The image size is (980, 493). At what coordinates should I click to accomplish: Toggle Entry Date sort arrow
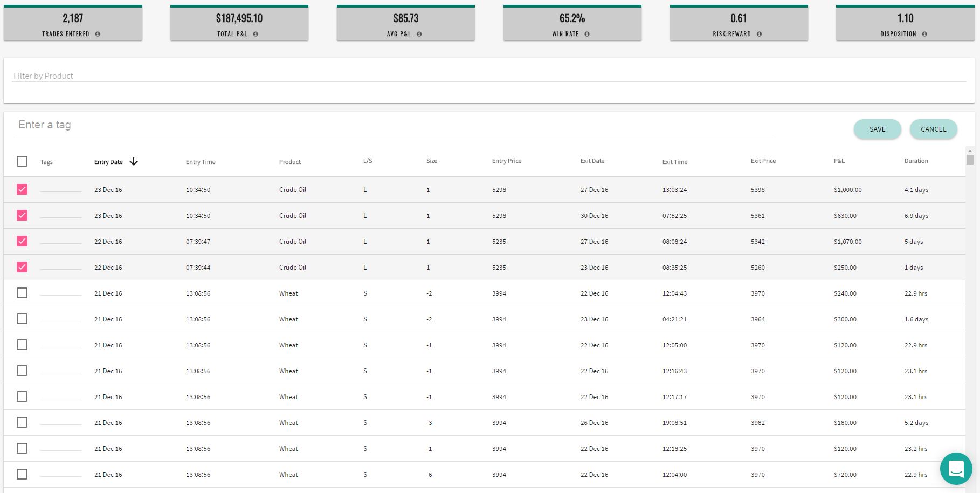click(134, 161)
